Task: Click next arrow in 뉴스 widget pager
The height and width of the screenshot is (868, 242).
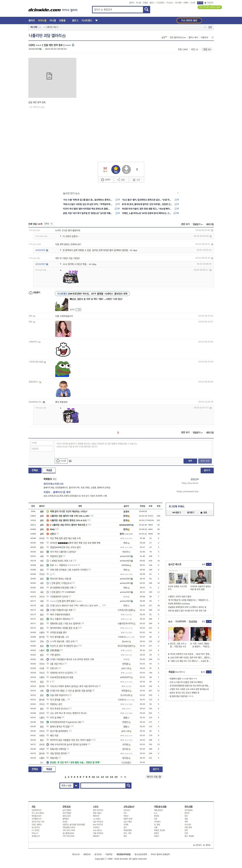Action: click(x=210, y=621)
